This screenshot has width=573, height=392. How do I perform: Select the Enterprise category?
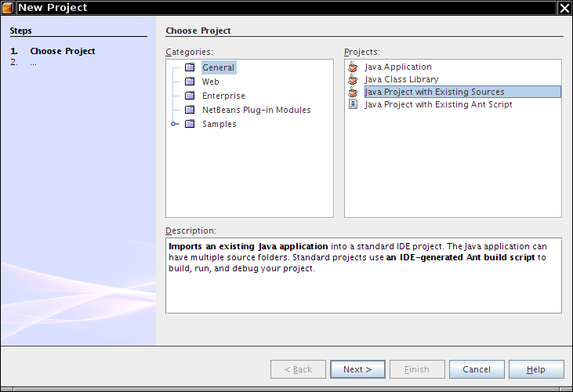[223, 96]
